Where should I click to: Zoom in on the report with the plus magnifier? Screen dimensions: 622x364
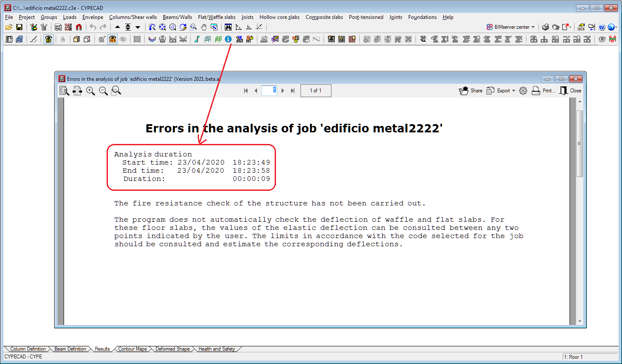click(91, 91)
